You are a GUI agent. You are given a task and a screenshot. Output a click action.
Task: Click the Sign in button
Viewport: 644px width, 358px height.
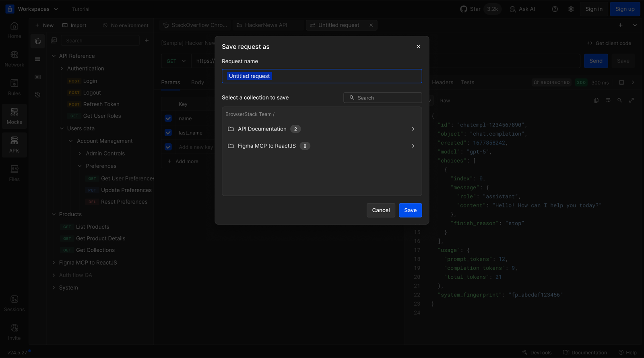(594, 9)
